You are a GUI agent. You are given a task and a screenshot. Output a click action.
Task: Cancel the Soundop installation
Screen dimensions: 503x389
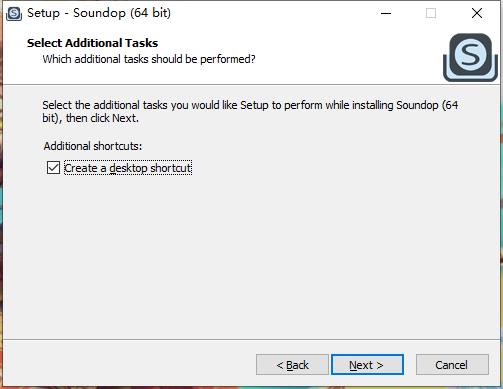click(452, 365)
